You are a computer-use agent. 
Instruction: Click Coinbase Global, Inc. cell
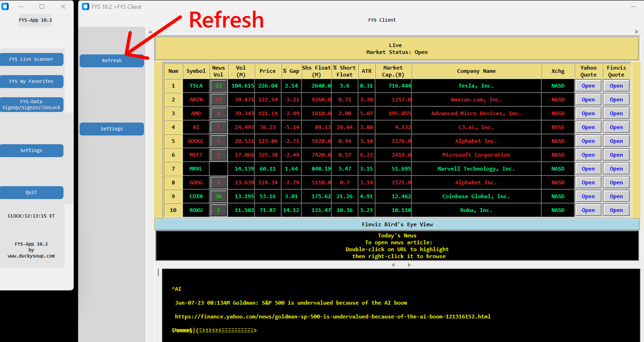tap(476, 196)
